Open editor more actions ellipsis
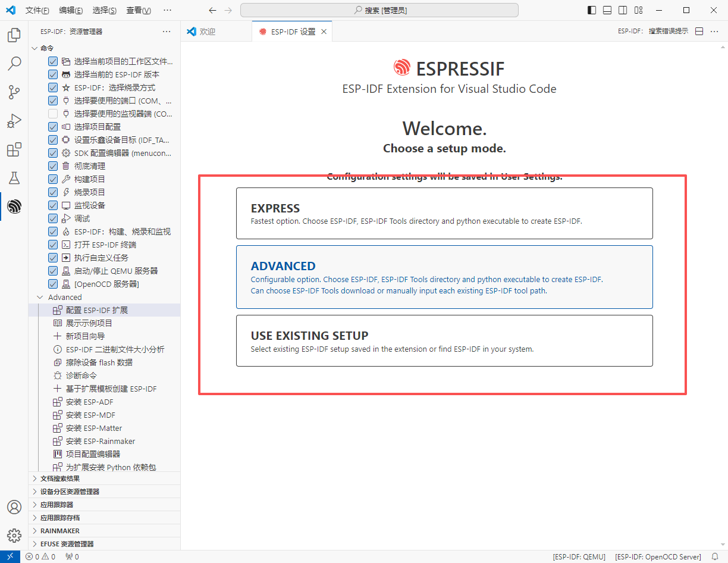The image size is (728, 563). tap(716, 32)
